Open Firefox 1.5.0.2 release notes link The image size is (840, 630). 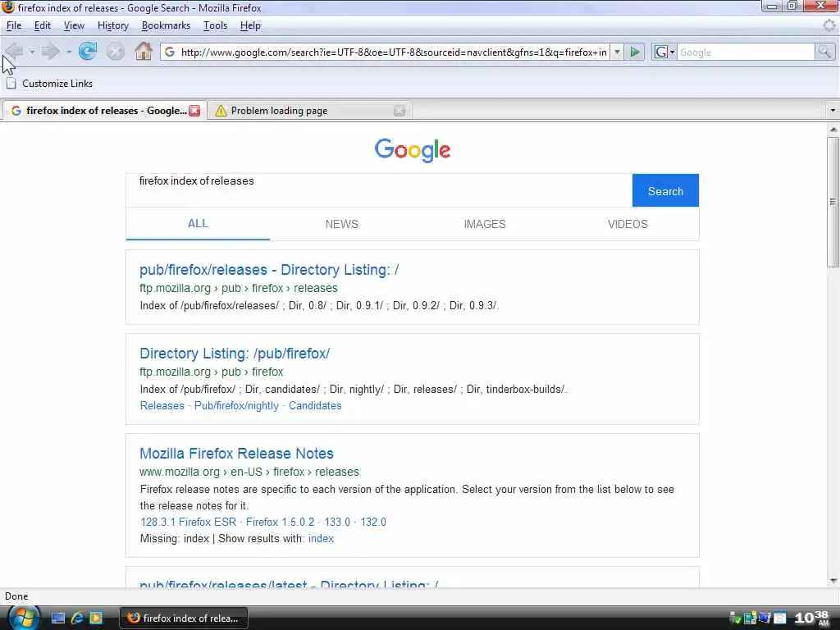coord(281,522)
